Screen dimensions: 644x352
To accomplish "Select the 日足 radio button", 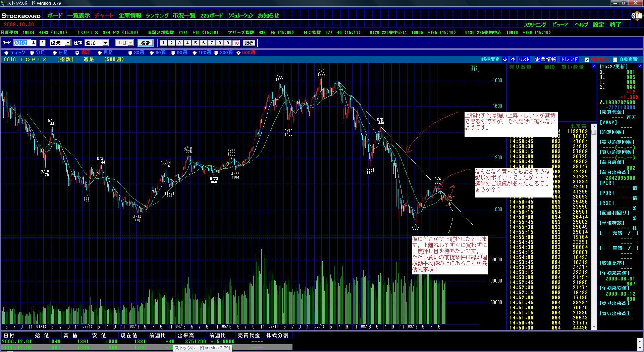I will pos(55,53).
